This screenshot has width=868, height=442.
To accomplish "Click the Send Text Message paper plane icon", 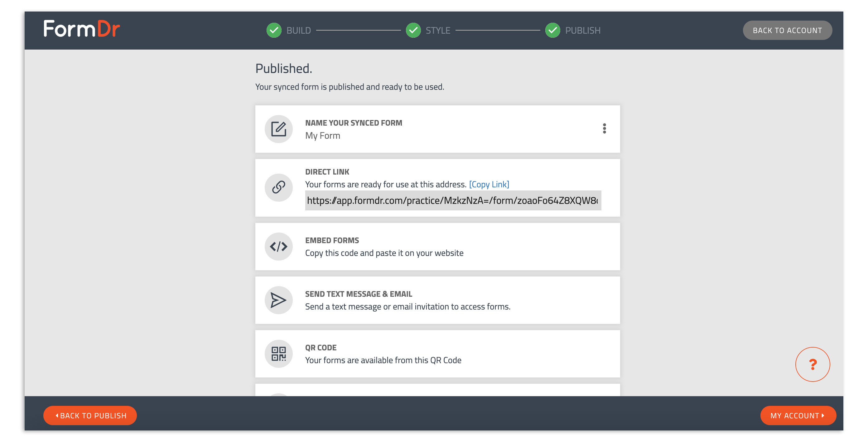I will (278, 300).
